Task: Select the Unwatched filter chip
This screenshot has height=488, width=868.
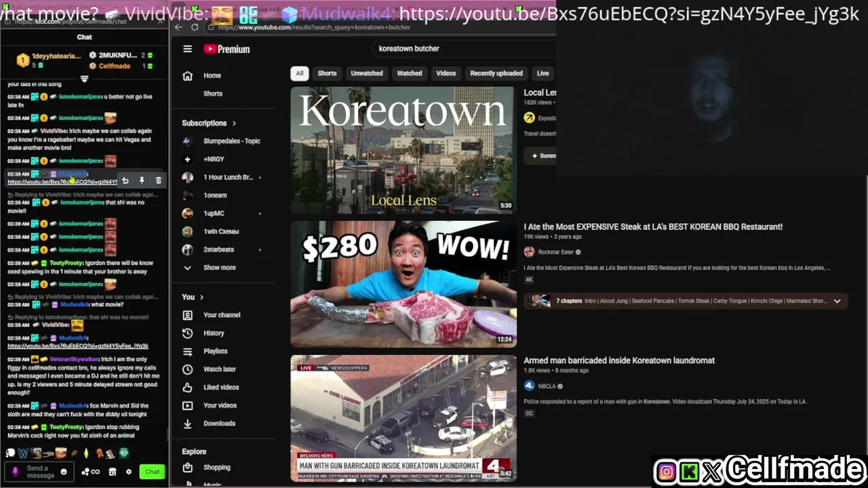Action: point(367,73)
